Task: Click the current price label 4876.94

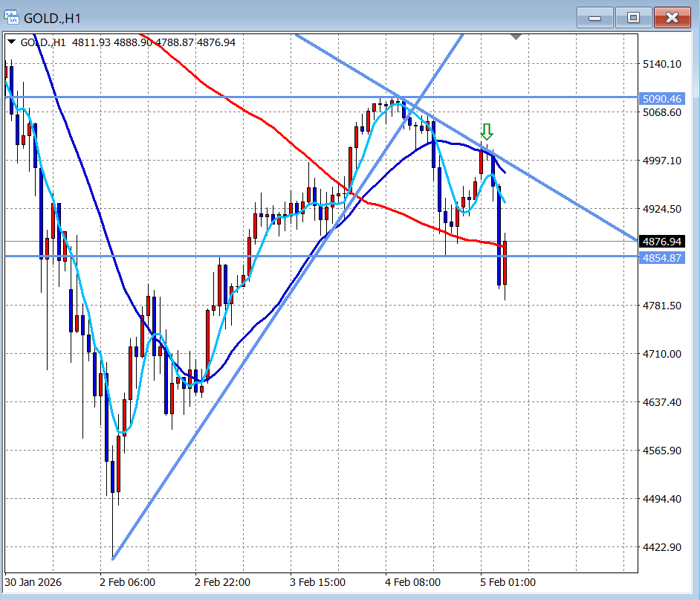Action: [661, 242]
